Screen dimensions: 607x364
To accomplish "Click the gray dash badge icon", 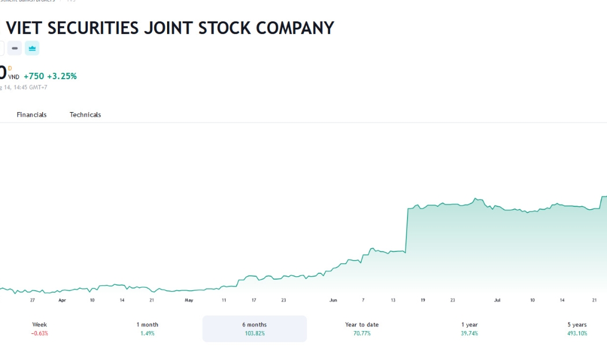I will [14, 49].
